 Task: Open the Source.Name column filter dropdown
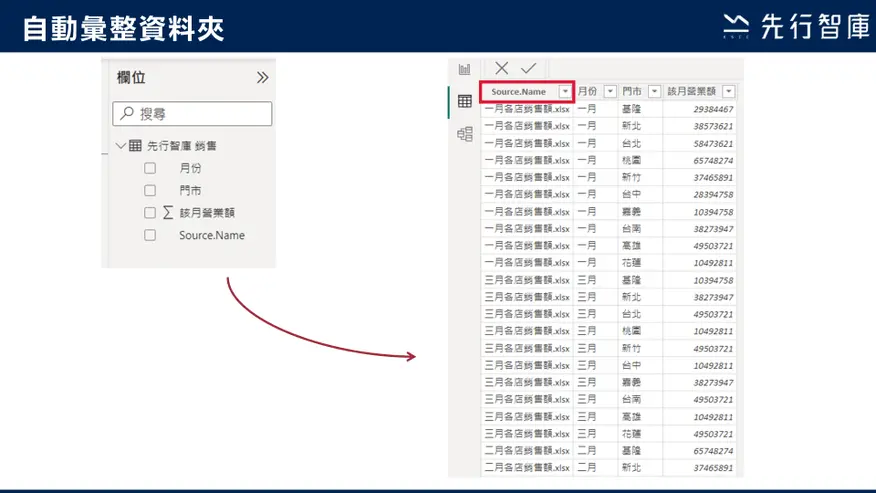pos(565,91)
